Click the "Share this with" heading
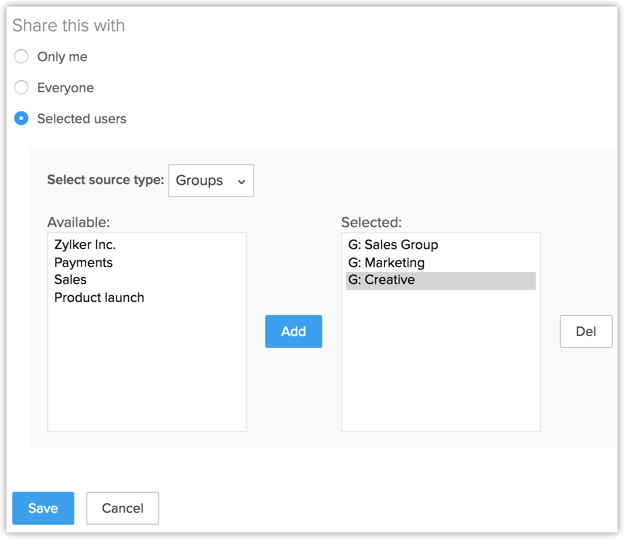 (x=69, y=26)
